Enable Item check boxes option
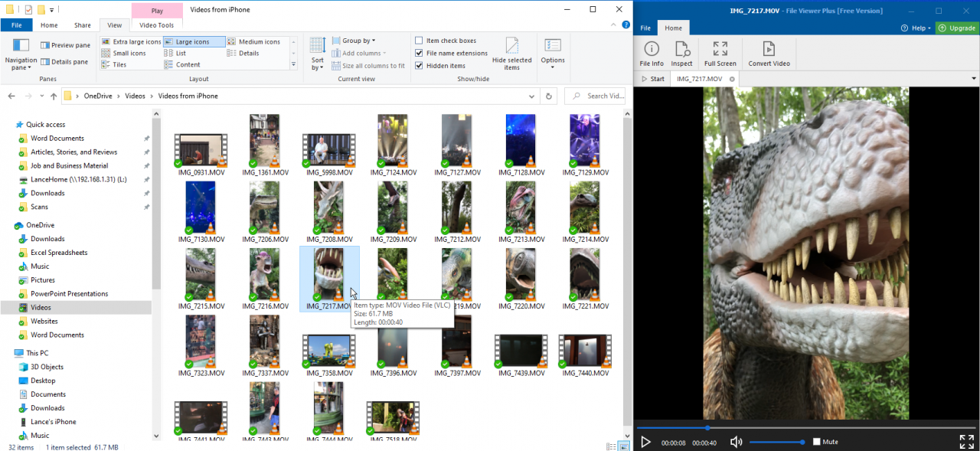Image resolution: width=980 pixels, height=451 pixels. [x=419, y=41]
